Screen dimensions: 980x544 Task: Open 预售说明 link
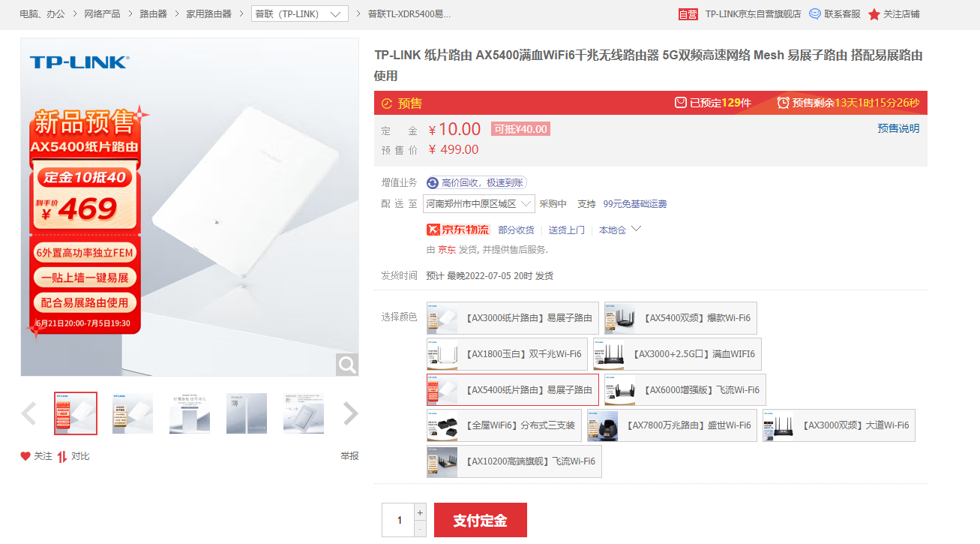pos(898,128)
